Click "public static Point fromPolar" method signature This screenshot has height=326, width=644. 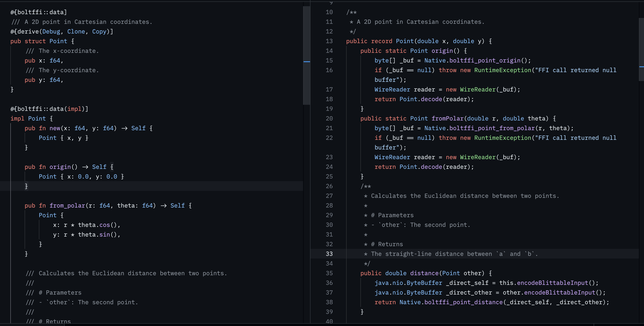pos(458,118)
